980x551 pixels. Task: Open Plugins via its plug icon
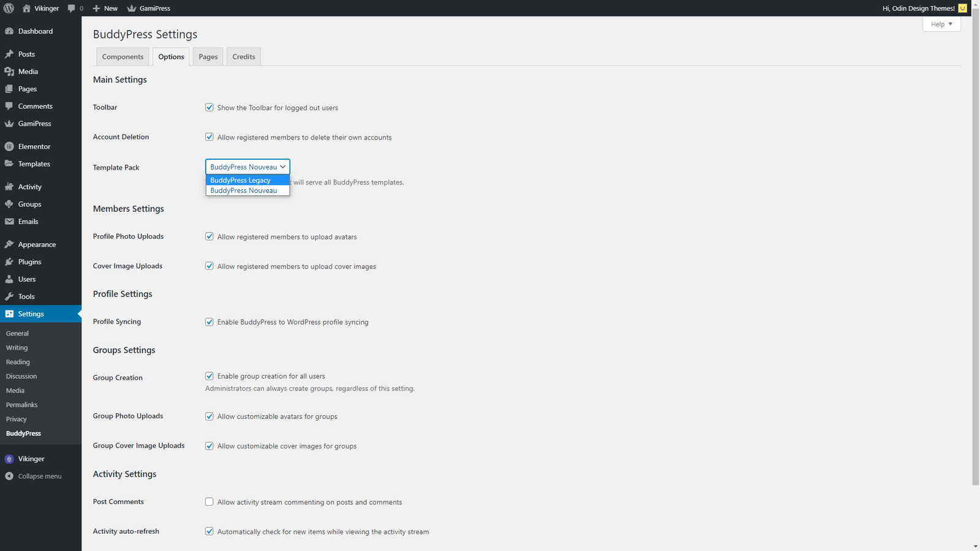tap(9, 262)
